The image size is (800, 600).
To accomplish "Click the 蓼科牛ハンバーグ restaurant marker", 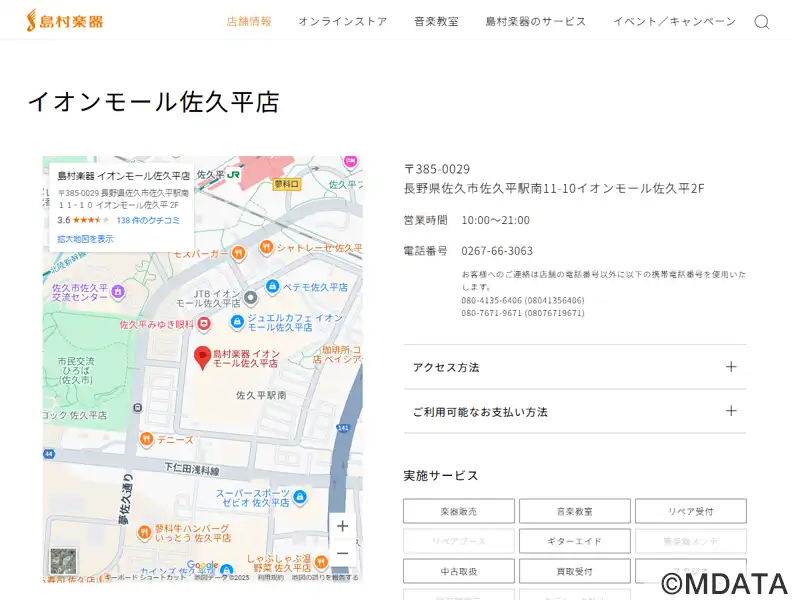I will point(145,533).
